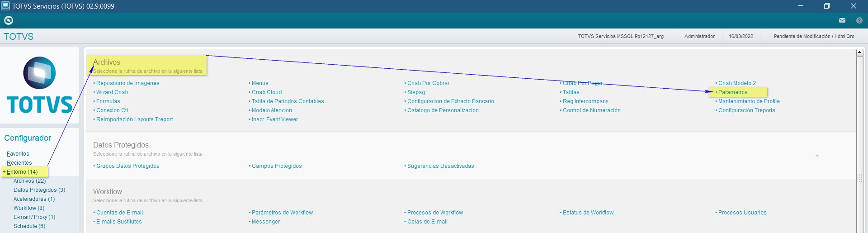
Task: Open Configuracion de Extracto Bancario
Action: click(450, 101)
